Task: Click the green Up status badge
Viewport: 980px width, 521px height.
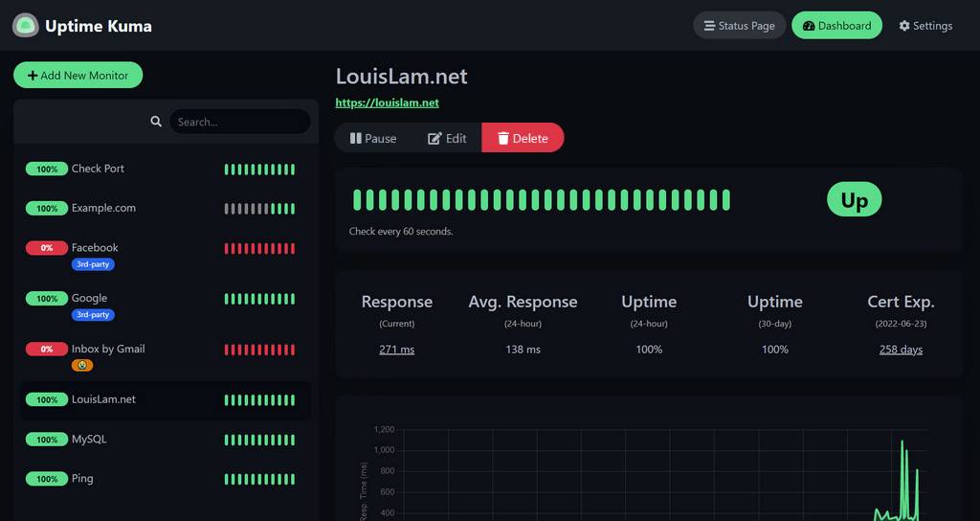Action: pyautogui.click(x=854, y=199)
